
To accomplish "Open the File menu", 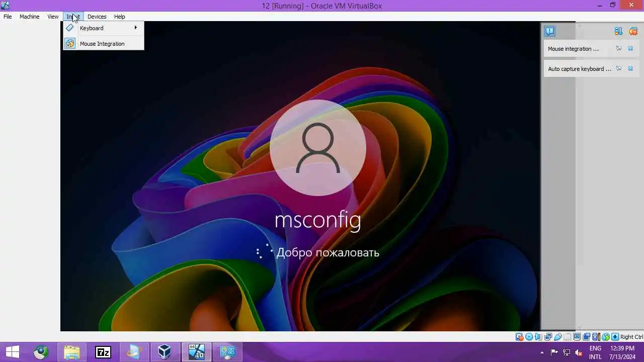I will coord(8,17).
